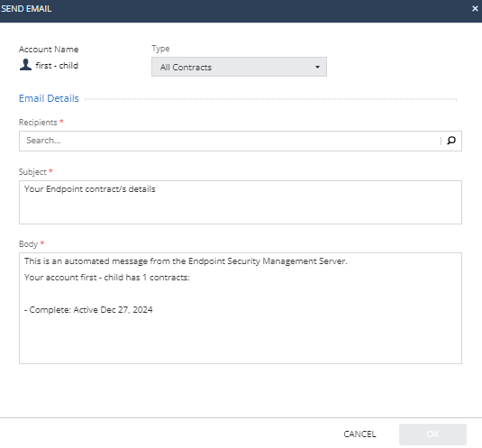Viewport: 482px width, 448px height.
Task: Click the user icon beside first - child
Action: [25, 65]
